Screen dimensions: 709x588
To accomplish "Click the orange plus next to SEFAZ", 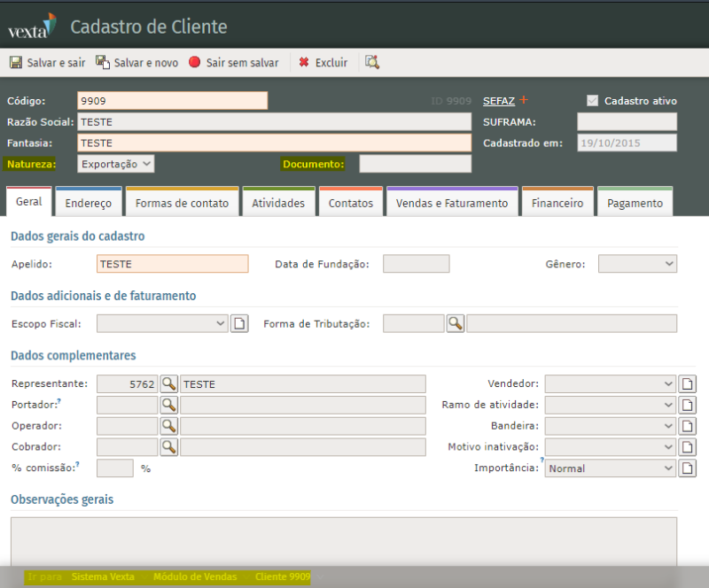I will tap(524, 100).
